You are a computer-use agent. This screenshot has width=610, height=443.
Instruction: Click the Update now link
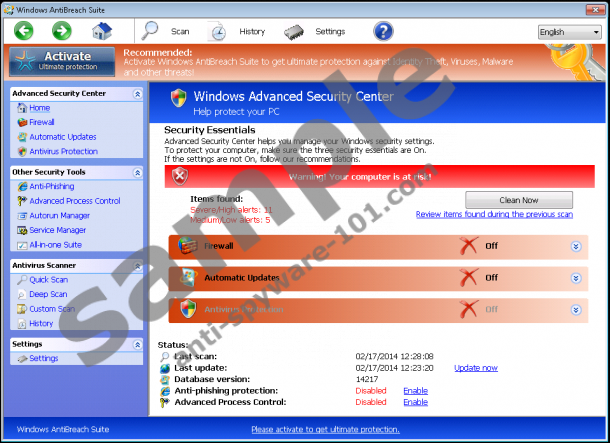point(475,368)
